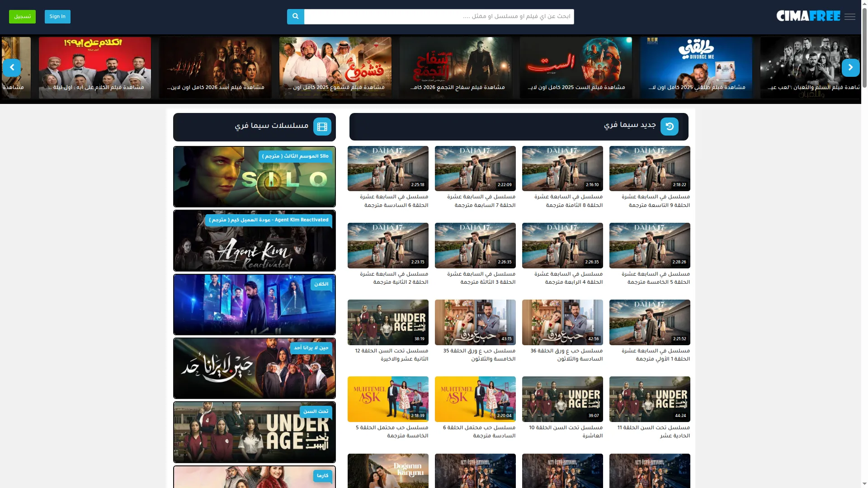
Task: Open the title link for في السابعة عشرة الحلقة 4
Action: (568, 278)
